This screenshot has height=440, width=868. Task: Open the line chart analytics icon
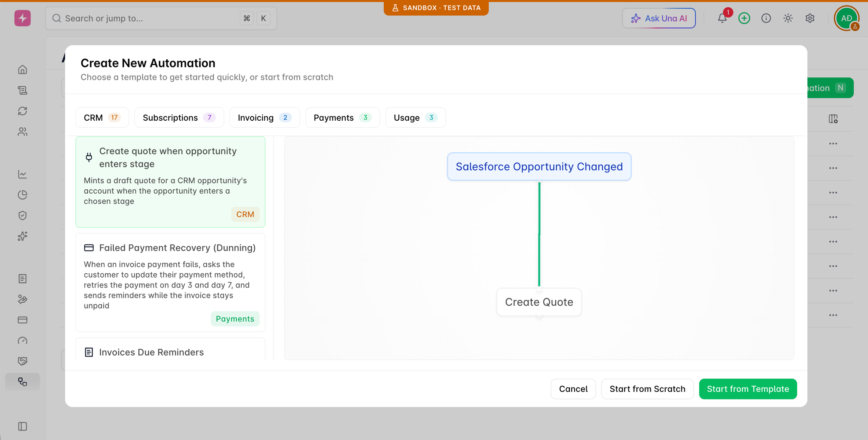(x=23, y=174)
